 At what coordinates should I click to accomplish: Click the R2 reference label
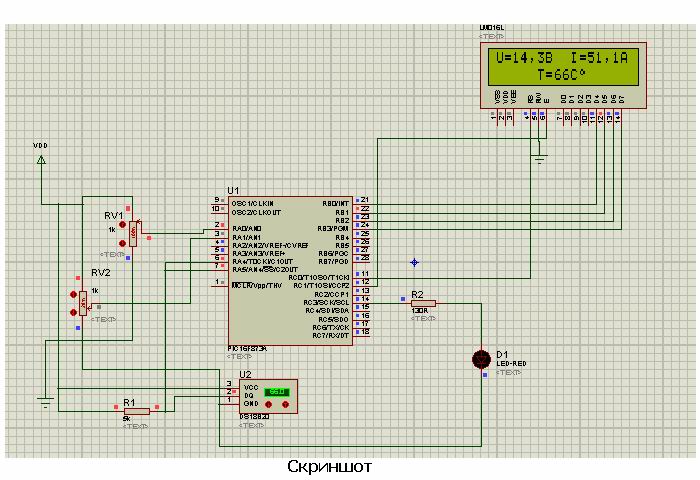tap(417, 295)
